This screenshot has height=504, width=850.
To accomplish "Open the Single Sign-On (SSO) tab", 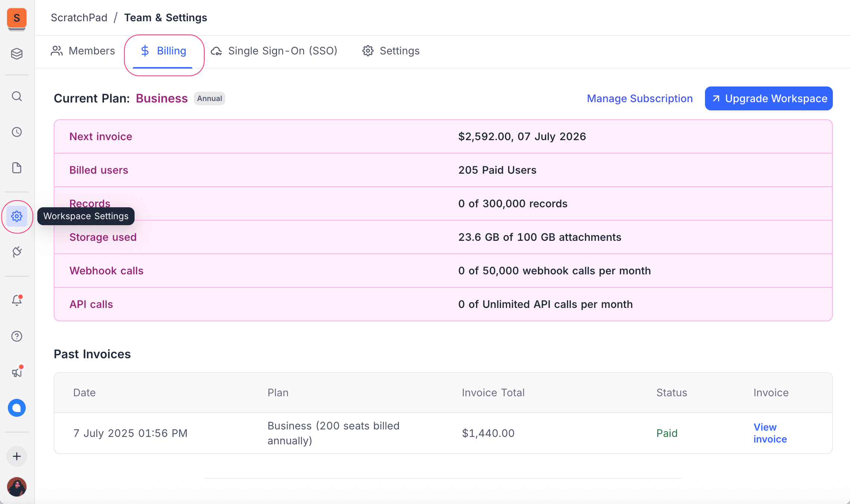I will tap(274, 51).
